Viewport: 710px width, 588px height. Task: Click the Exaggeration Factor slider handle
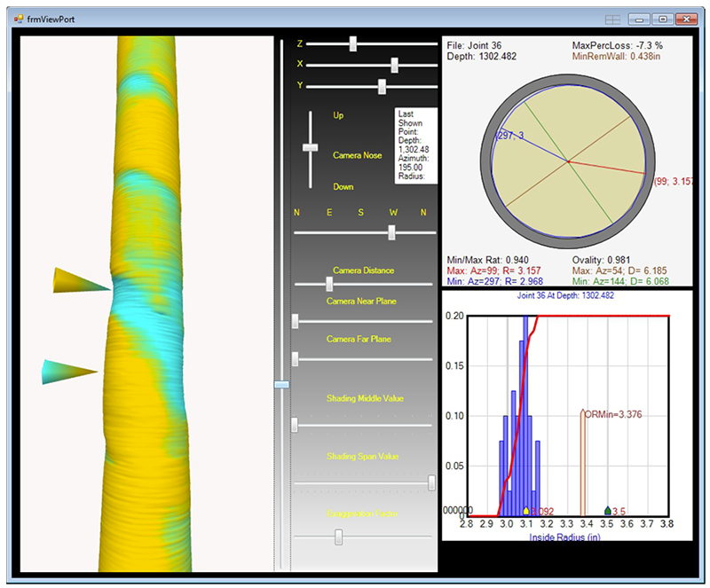(338, 537)
